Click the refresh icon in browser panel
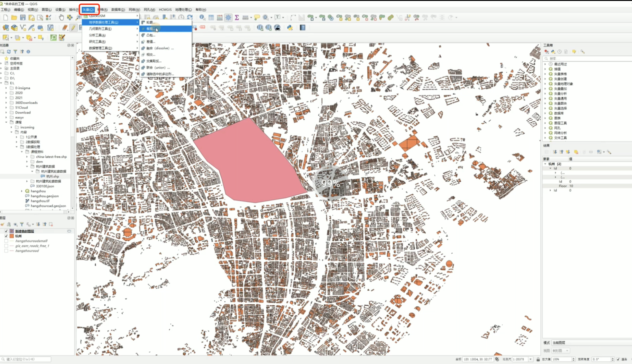Image resolution: width=632 pixels, height=364 pixels. (x=9, y=52)
